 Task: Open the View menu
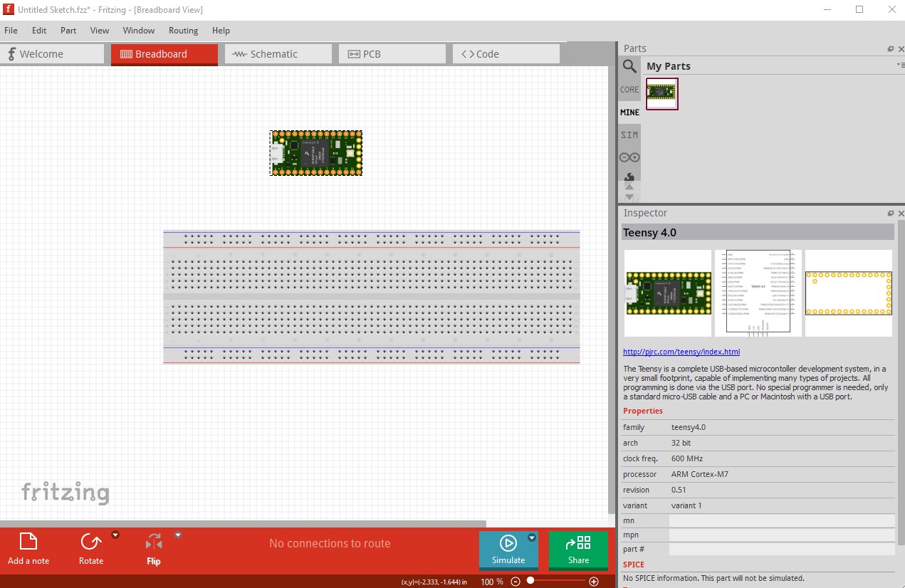(100, 31)
